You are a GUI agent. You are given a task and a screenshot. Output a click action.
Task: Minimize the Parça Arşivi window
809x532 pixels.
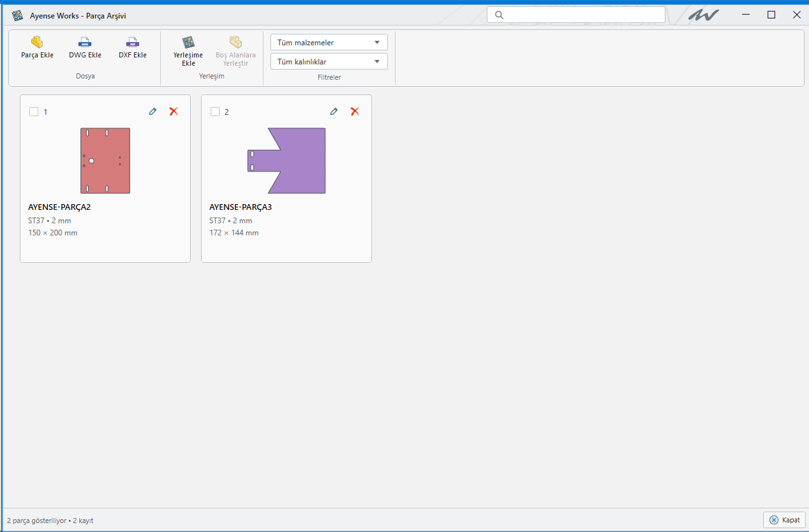(x=746, y=15)
